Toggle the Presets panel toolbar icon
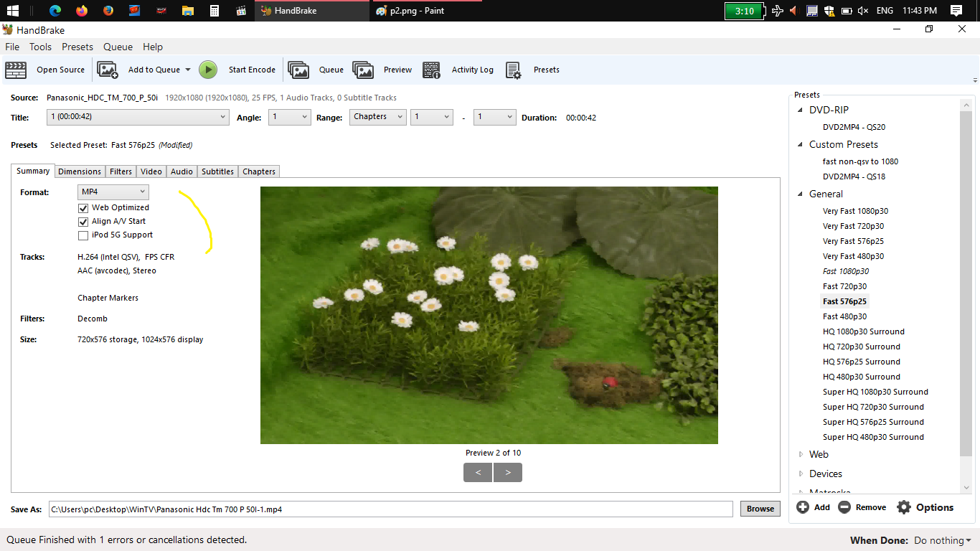980x551 pixels. [513, 70]
